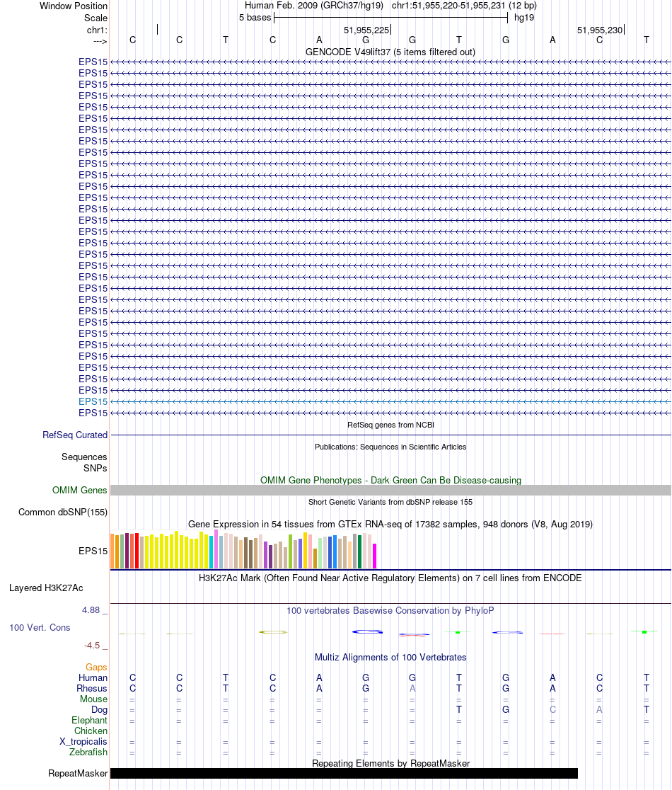672x790 pixels.
Task: Click the magenta last bar in GTEx chart
Action: [374, 556]
